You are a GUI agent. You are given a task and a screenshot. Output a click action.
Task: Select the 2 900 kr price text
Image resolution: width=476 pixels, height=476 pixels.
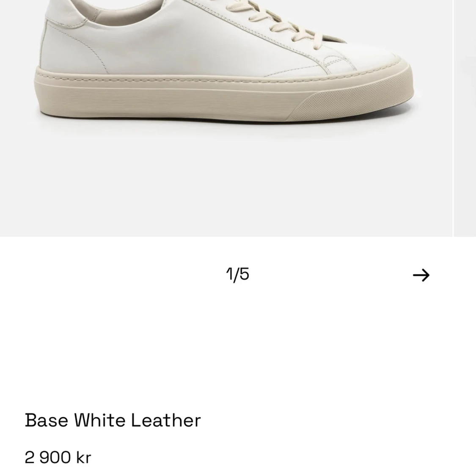coord(58,457)
